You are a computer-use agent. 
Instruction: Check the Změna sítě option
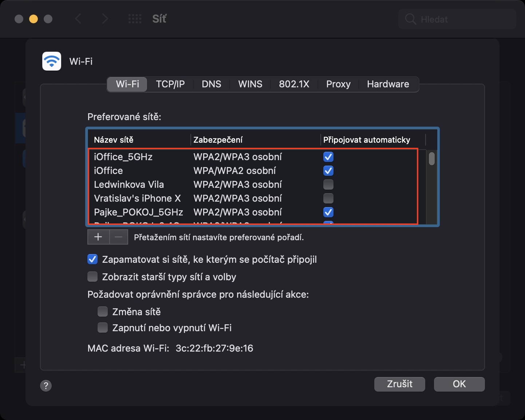(x=103, y=312)
